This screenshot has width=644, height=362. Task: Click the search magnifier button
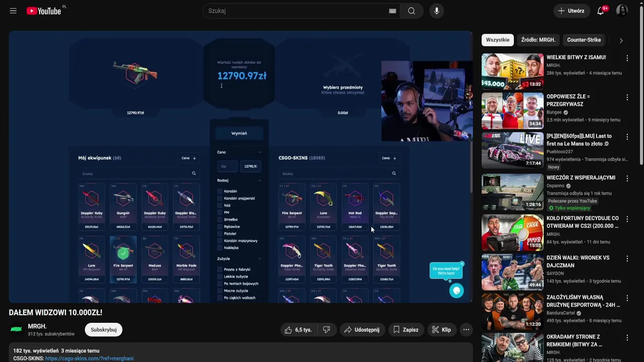pyautogui.click(x=412, y=11)
